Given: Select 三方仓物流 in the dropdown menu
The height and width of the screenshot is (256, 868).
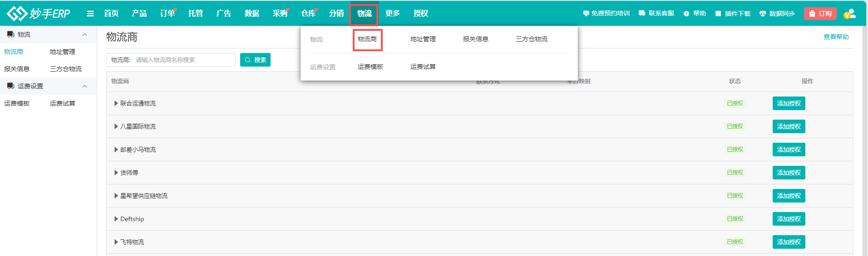Looking at the screenshot, I should click(532, 39).
